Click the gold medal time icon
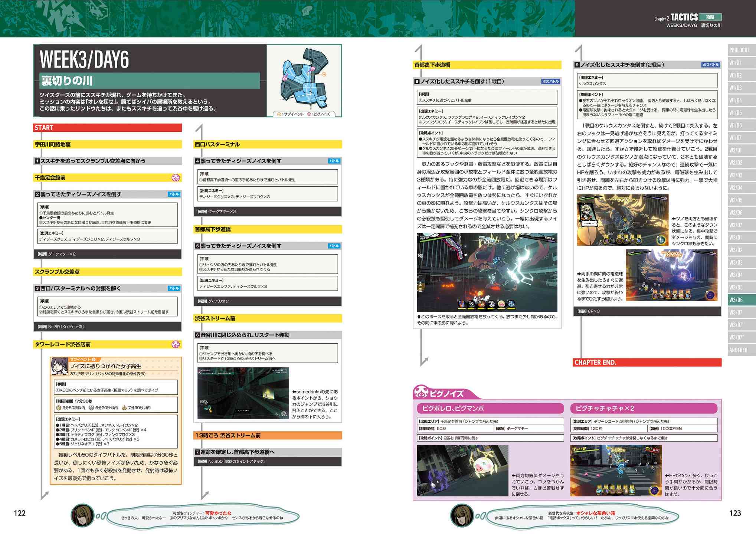 (x=58, y=408)
